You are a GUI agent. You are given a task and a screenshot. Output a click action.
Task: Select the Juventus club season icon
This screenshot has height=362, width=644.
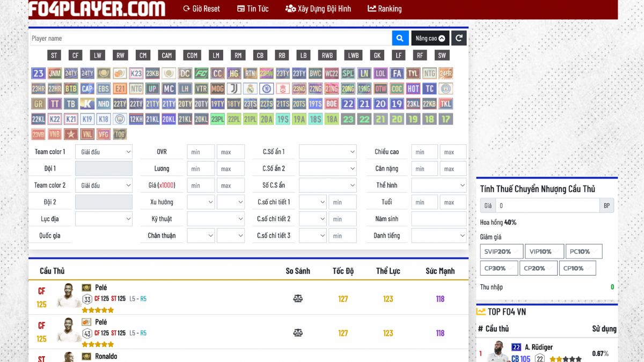tap(234, 88)
